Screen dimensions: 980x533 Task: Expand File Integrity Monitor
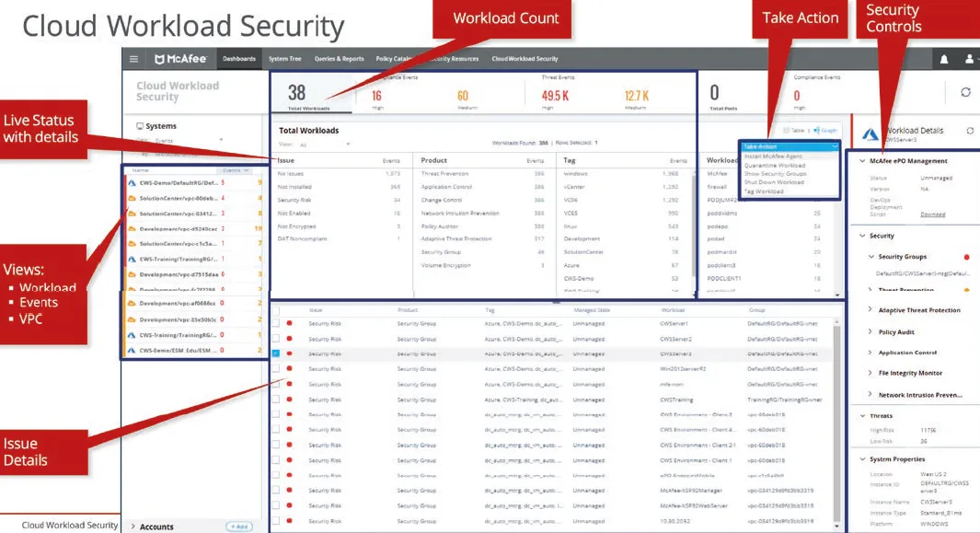870,373
